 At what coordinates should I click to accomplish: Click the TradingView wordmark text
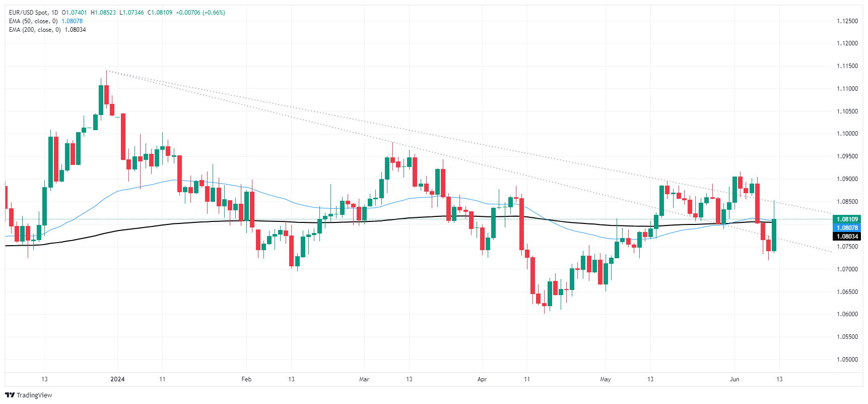point(34,395)
